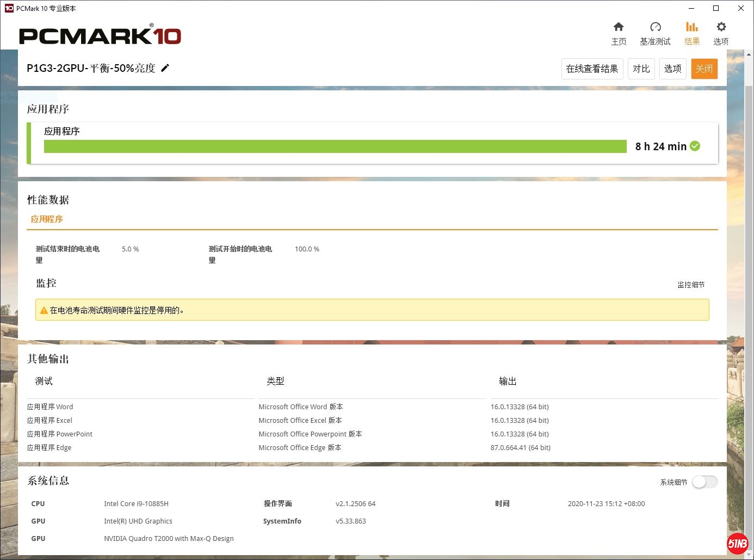
Task: Open the Results (结果) bar chart icon
Action: tap(691, 27)
